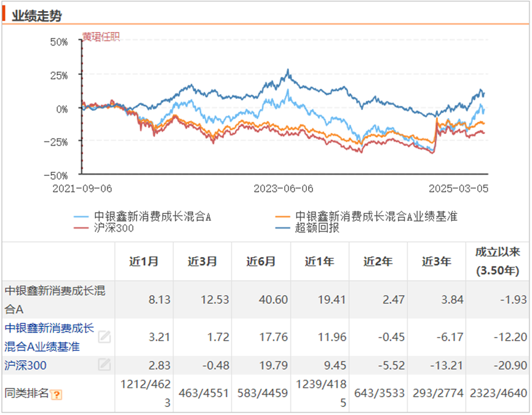Click the edit icon beside 中银鑫新消费成长混合A业绩基准
This screenshot has height=415, width=532.
pyautogui.click(x=105, y=337)
